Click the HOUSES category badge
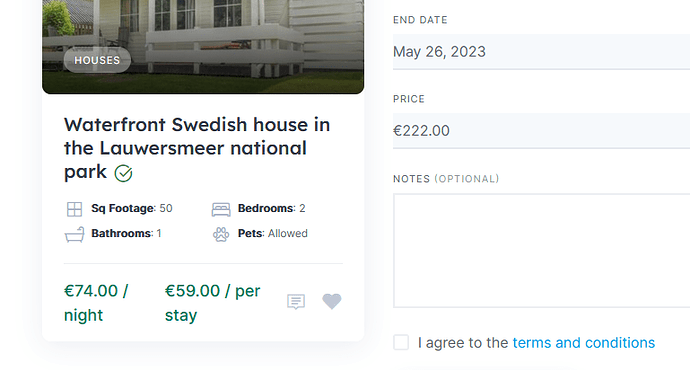The width and height of the screenshot is (690, 370). (97, 60)
